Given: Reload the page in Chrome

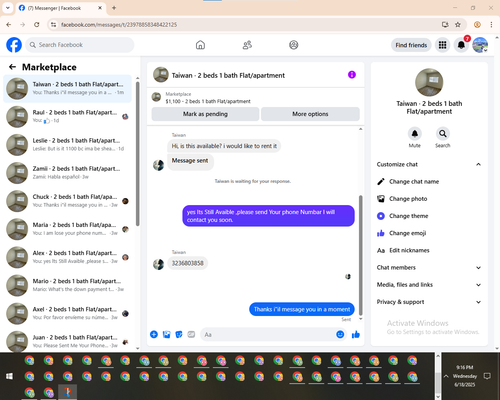Looking at the screenshot, I should click(x=37, y=25).
